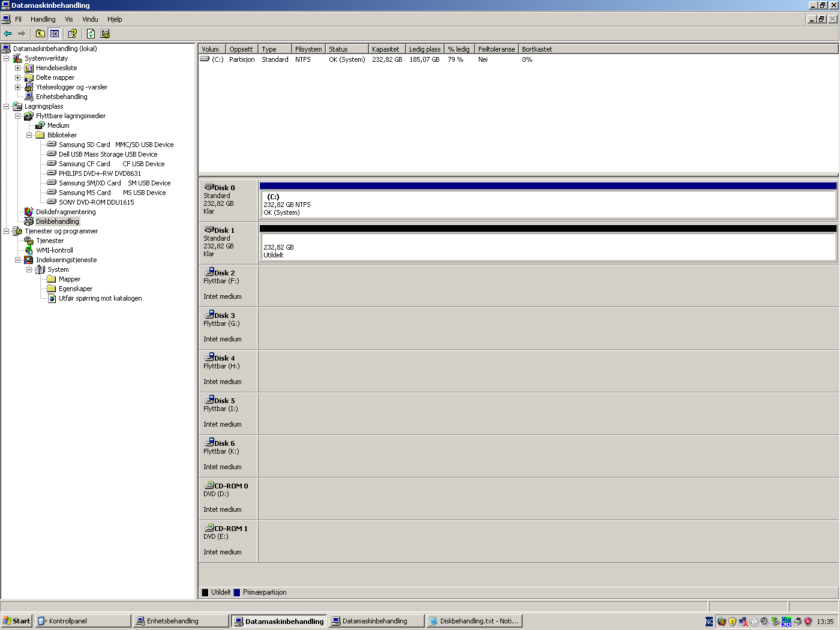Sort volumes by Kapasitet column header

click(x=387, y=49)
